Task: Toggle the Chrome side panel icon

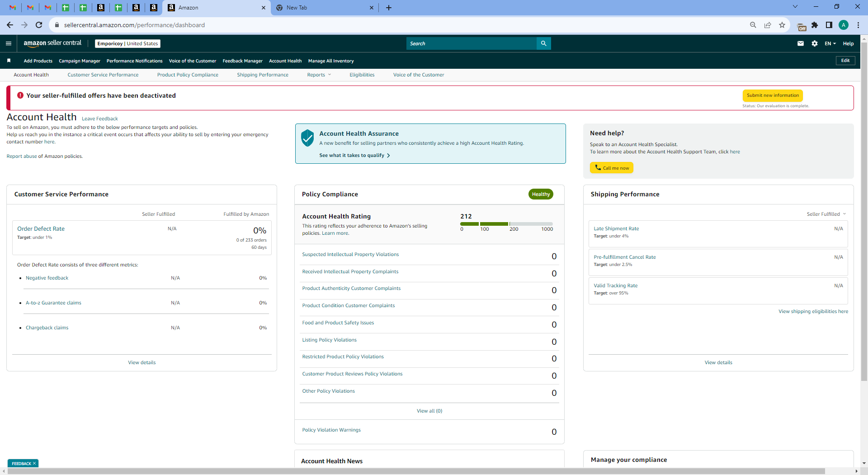Action: [829, 25]
